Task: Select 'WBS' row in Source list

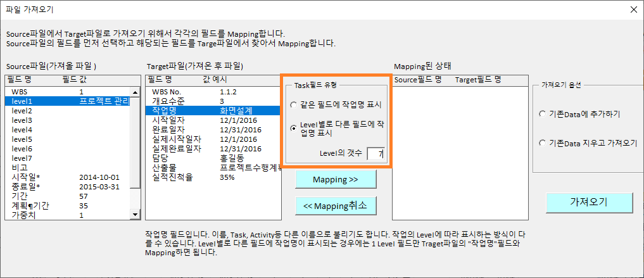Action: tap(68, 92)
